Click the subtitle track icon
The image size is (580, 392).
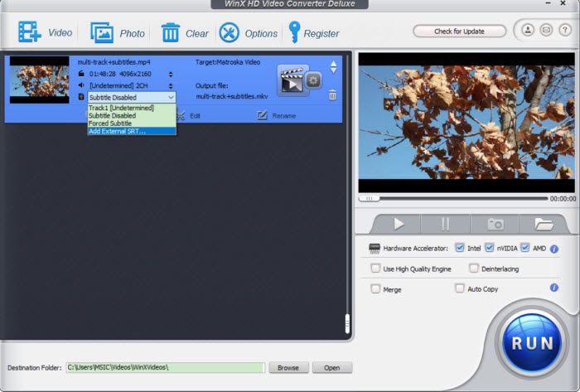click(x=81, y=97)
